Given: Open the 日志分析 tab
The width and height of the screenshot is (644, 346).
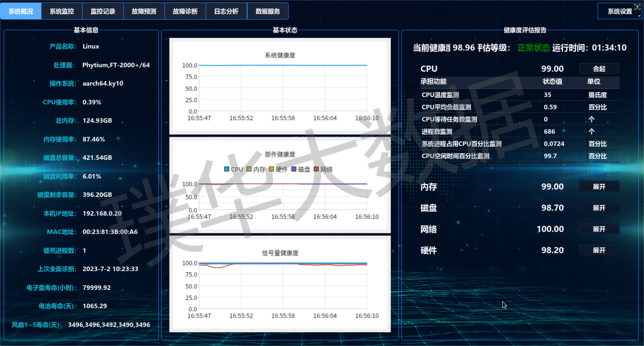Looking at the screenshot, I should coord(226,11).
